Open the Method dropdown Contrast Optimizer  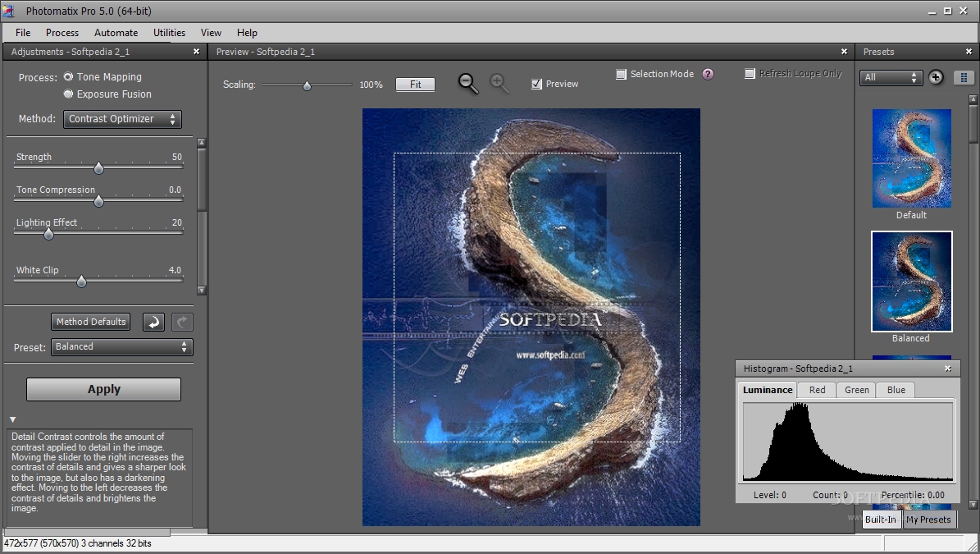click(122, 120)
